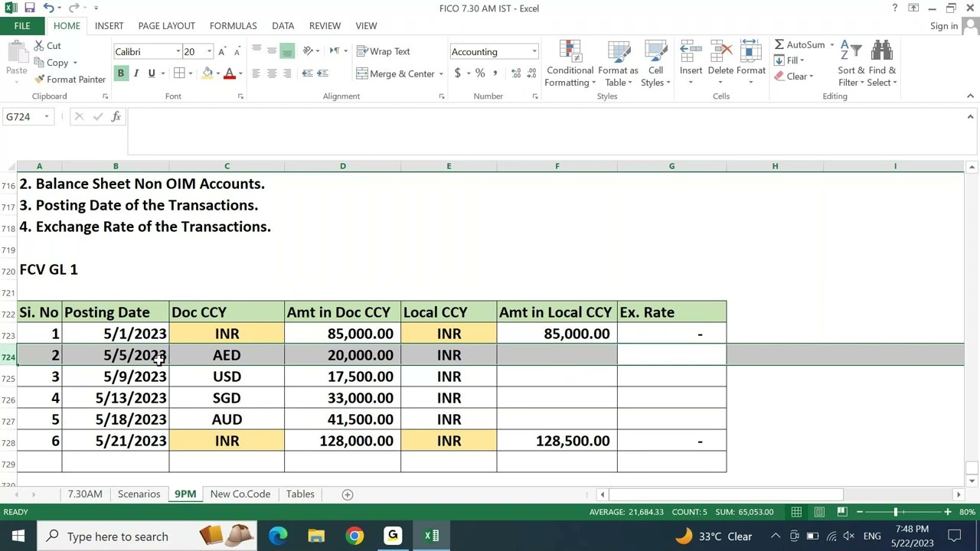
Task: Open the font size dropdown
Action: [x=209, y=52]
